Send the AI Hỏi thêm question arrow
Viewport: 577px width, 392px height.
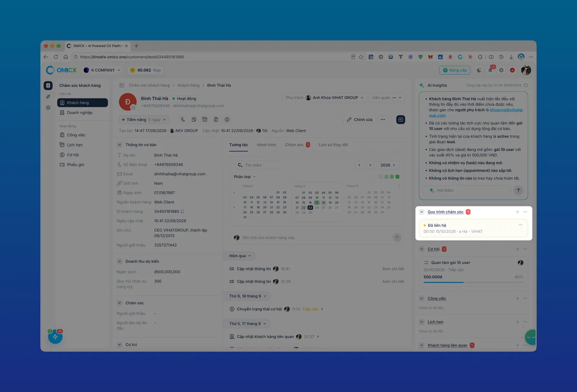click(518, 190)
